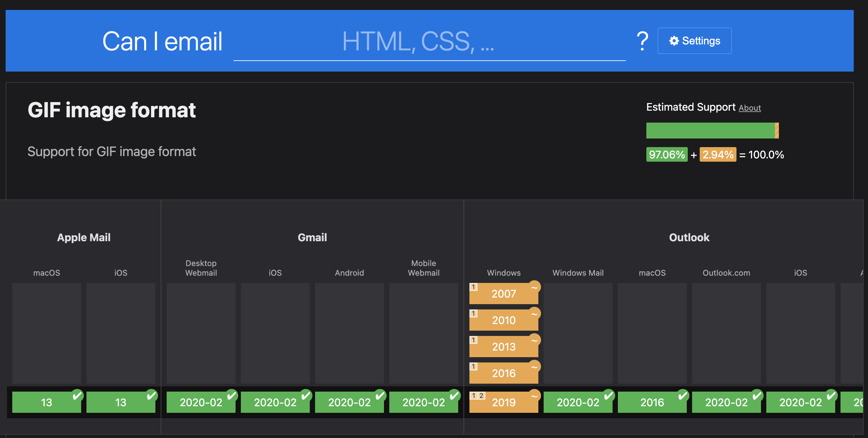This screenshot has width=868, height=438.
Task: Select the Outlook group heading
Action: coord(689,238)
